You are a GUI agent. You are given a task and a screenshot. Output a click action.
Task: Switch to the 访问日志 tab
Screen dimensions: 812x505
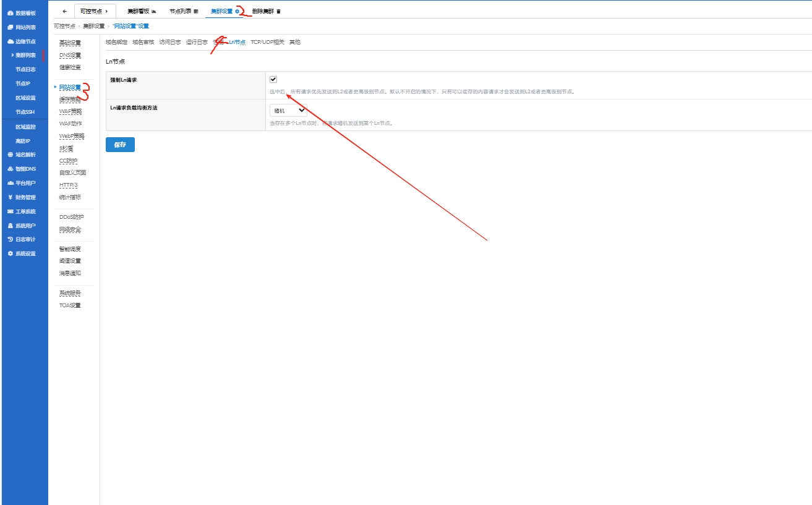[170, 42]
